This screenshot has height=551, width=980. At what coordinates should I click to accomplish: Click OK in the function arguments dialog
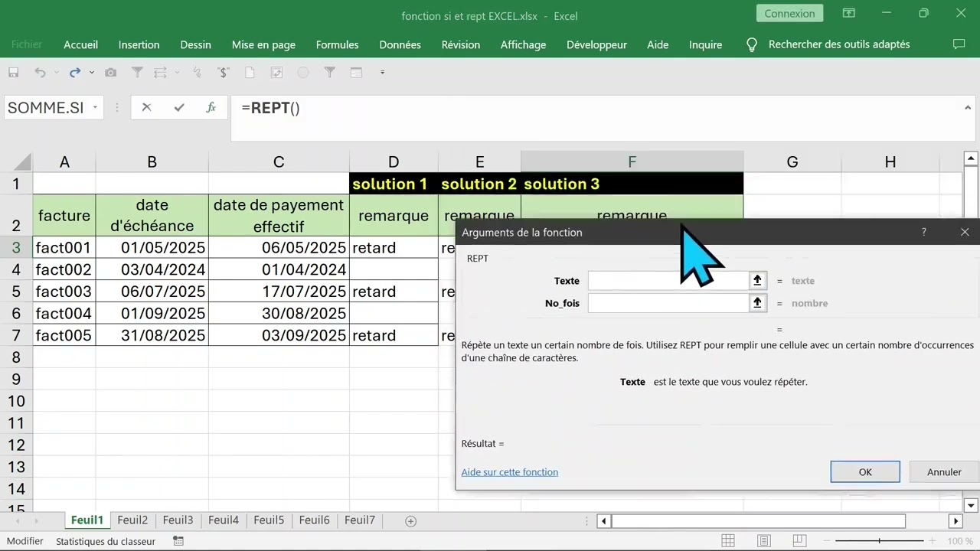[x=865, y=472]
